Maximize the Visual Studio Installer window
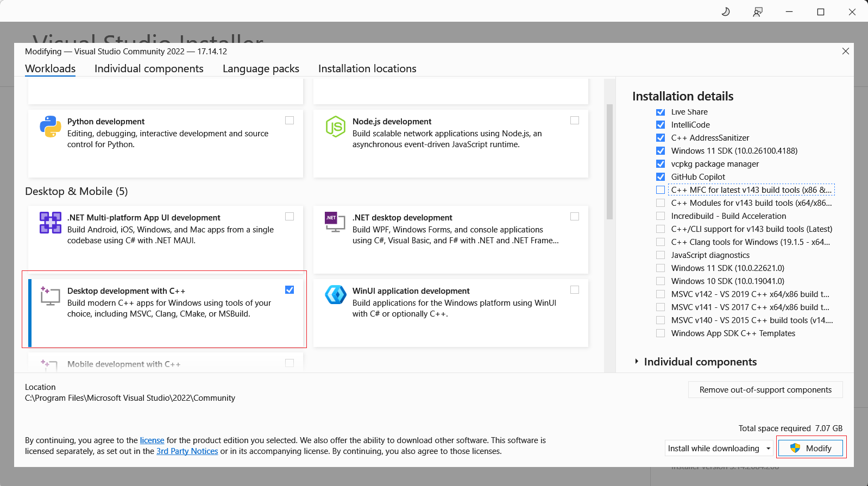 coord(821,11)
